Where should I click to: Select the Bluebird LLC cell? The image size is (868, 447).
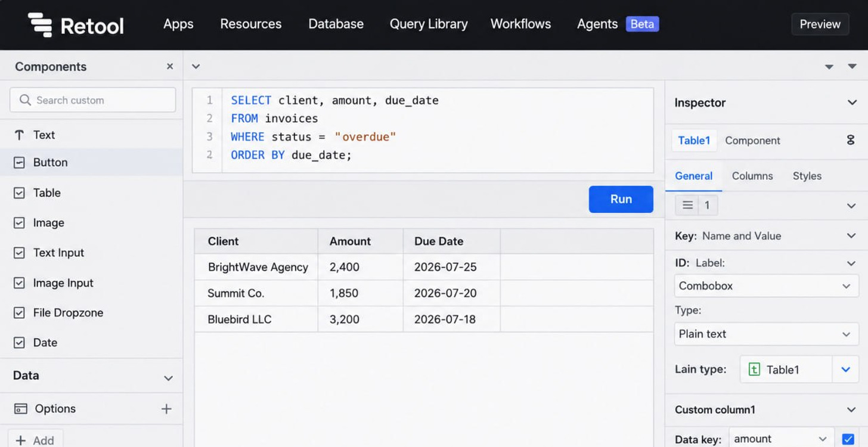[256, 319]
